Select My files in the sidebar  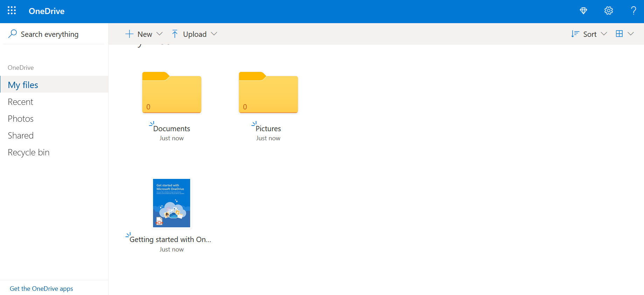[54, 85]
